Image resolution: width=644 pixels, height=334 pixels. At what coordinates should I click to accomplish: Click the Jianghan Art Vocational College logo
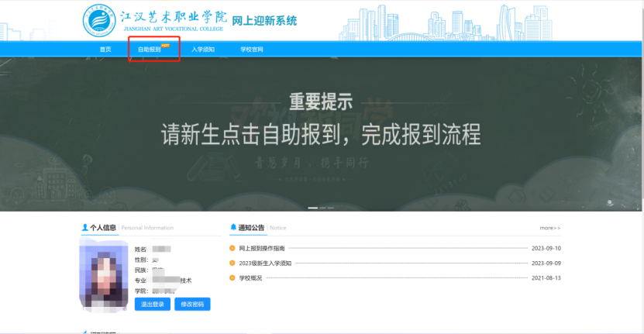(98, 20)
